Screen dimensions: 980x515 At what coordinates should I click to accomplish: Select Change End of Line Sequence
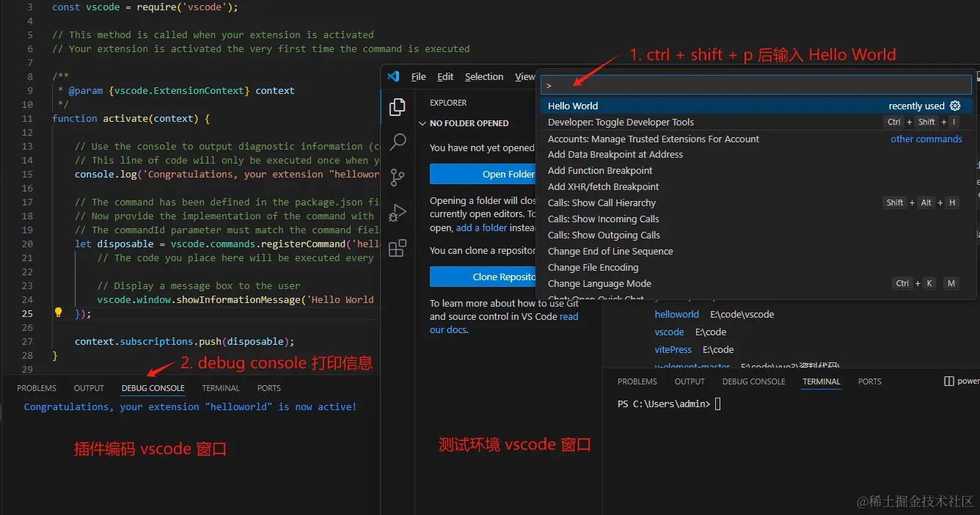[756, 251]
